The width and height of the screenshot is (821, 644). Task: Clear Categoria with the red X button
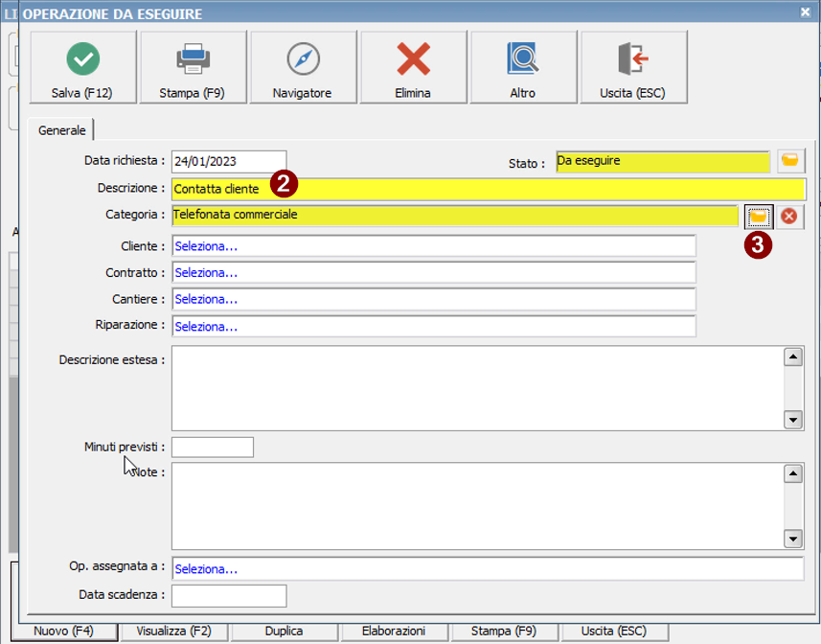pyautogui.click(x=789, y=216)
